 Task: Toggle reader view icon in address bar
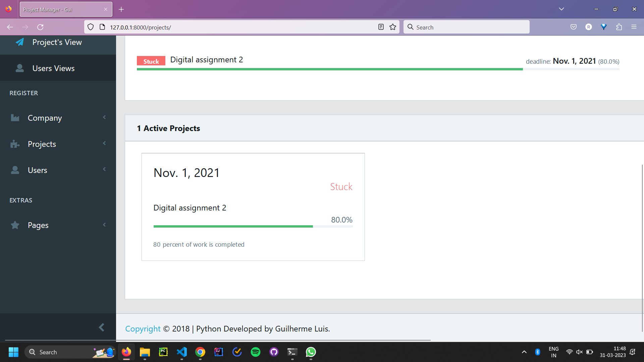381,27
